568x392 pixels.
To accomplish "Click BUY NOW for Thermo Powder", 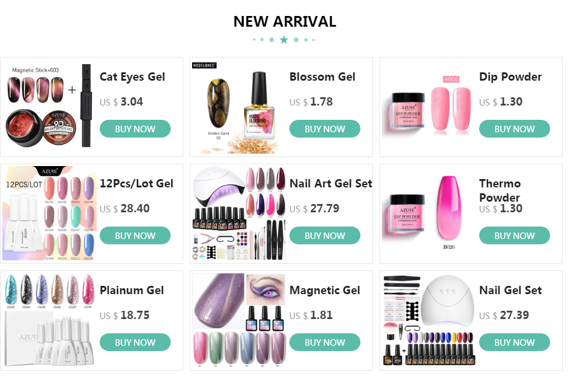I will click(x=515, y=235).
